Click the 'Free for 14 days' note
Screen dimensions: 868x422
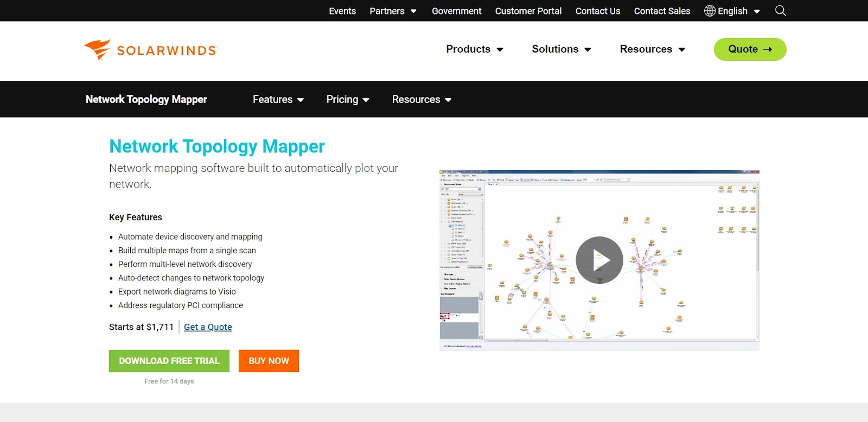pyautogui.click(x=169, y=381)
